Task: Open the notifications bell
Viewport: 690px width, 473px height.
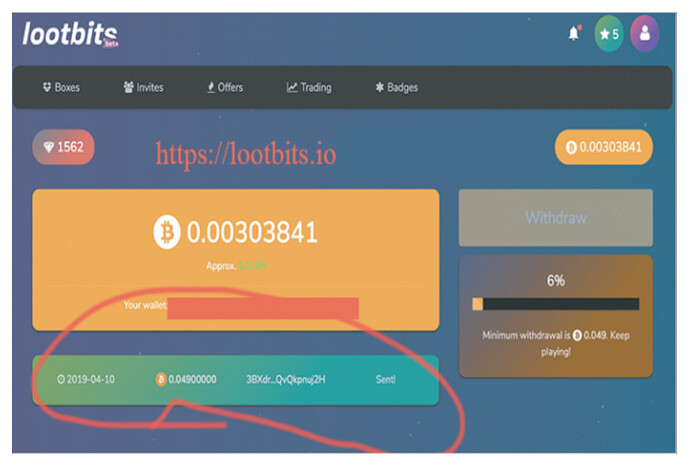Action: [574, 33]
